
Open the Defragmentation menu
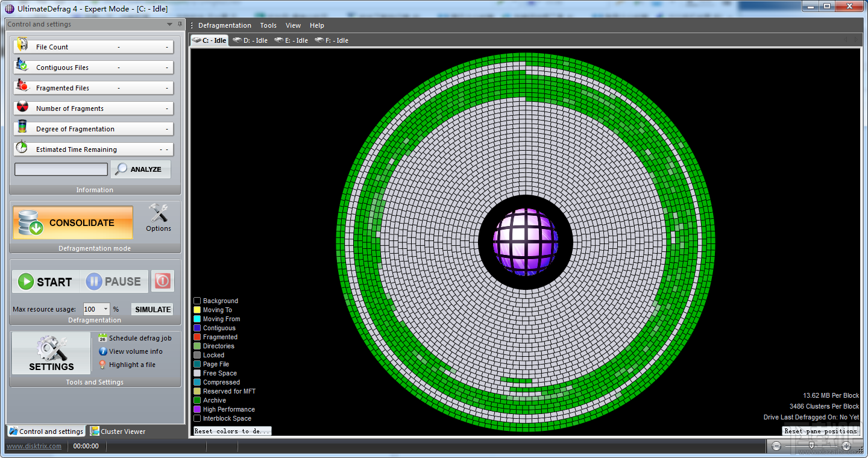[x=224, y=25]
